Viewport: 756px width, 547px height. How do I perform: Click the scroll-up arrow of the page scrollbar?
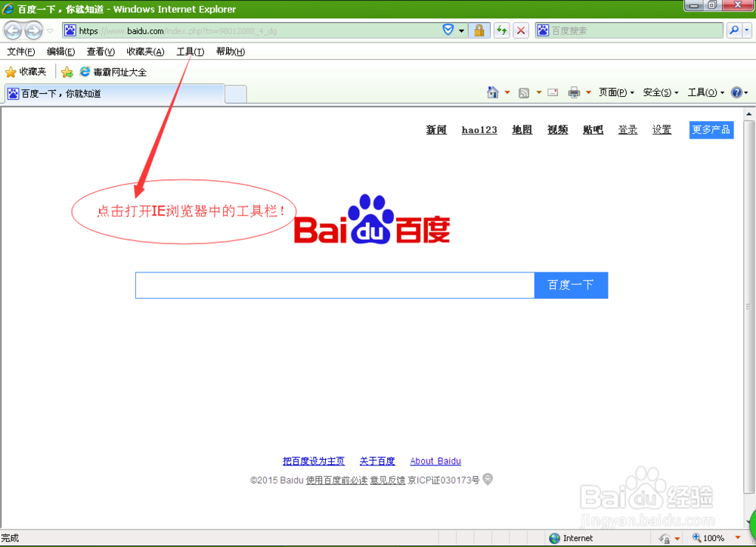click(x=748, y=114)
